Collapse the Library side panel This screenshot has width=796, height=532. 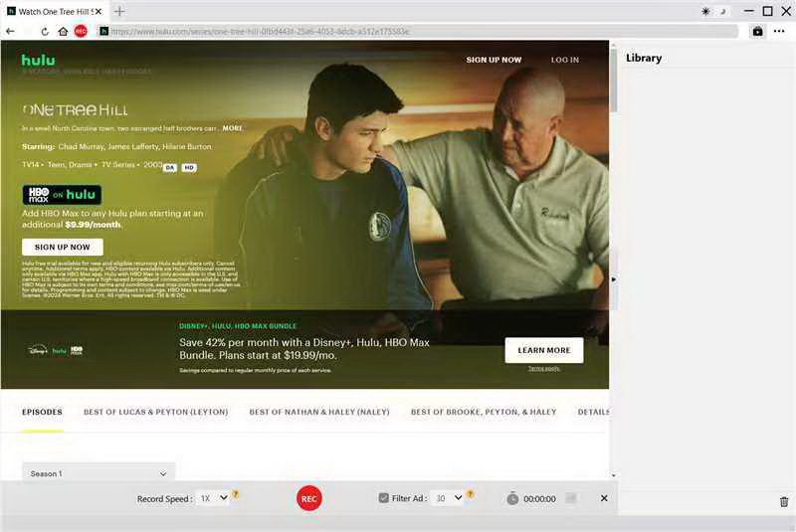click(x=613, y=279)
